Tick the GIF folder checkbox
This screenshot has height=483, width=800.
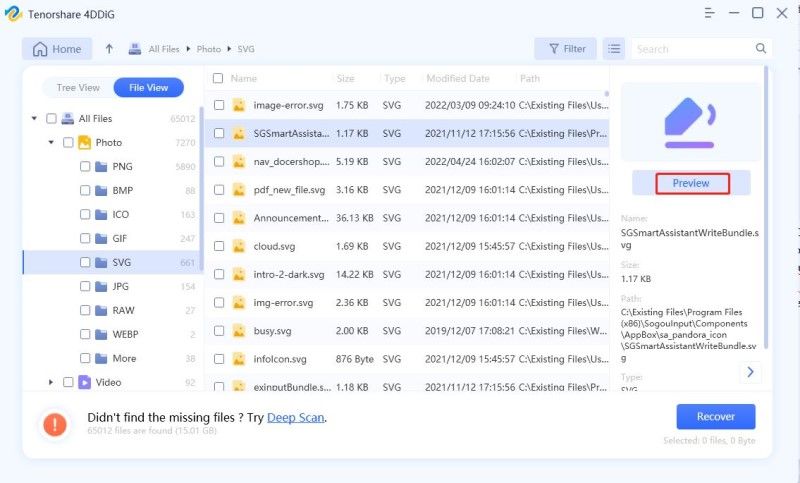tap(85, 238)
